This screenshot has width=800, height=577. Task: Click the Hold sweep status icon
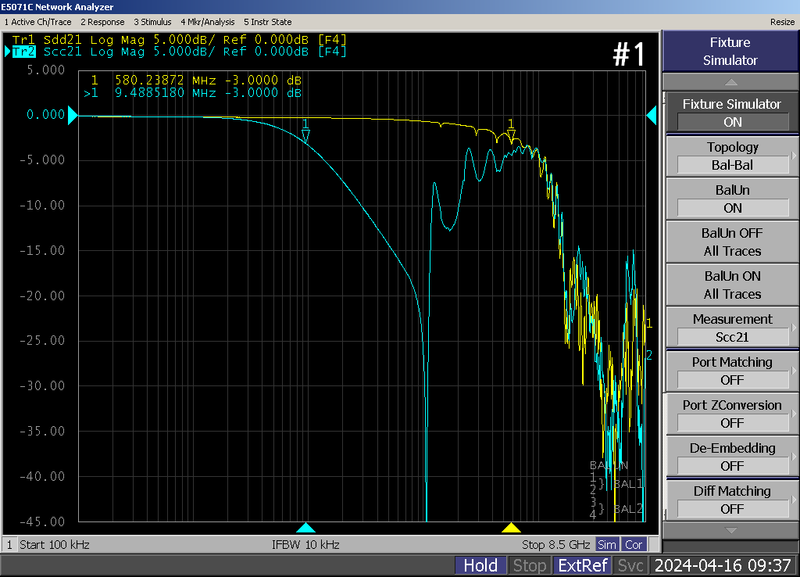481,565
